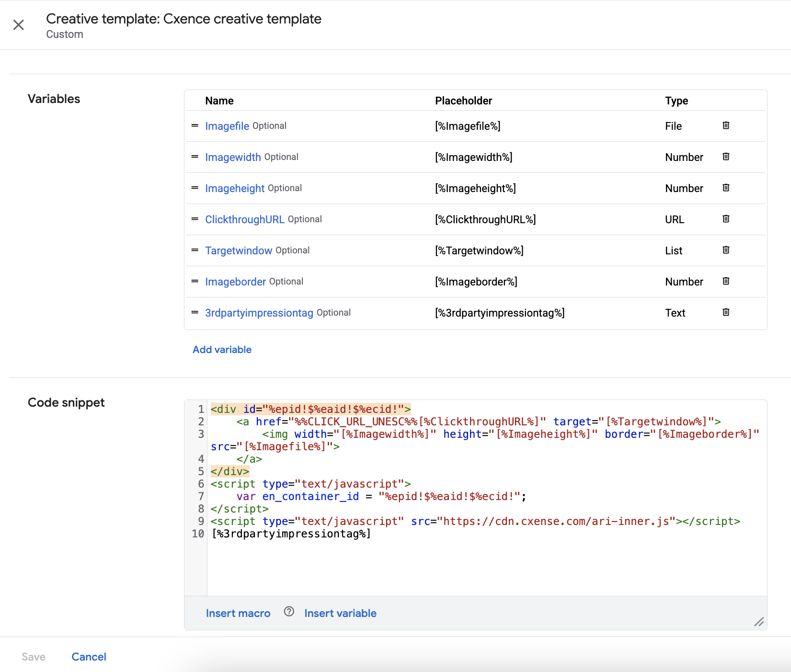Image resolution: width=791 pixels, height=672 pixels.
Task: Click into the code snippet editor
Action: click(487, 498)
